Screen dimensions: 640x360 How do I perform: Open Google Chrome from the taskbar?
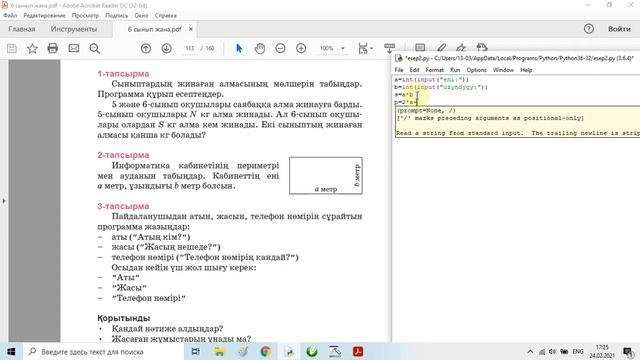coord(266,351)
